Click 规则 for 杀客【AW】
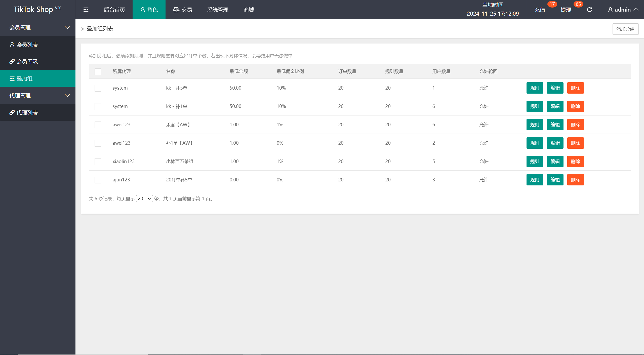This screenshot has height=355, width=644. tap(535, 125)
